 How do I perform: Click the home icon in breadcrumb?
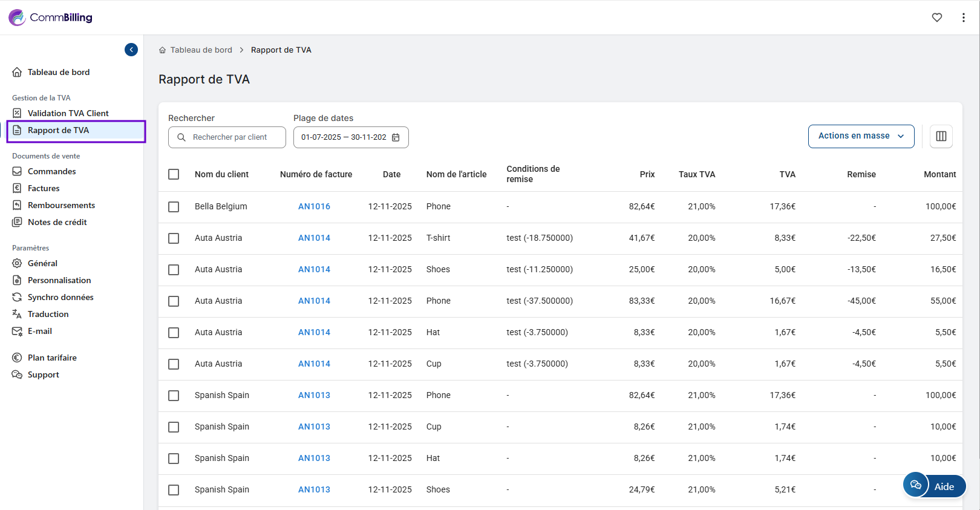click(162, 50)
